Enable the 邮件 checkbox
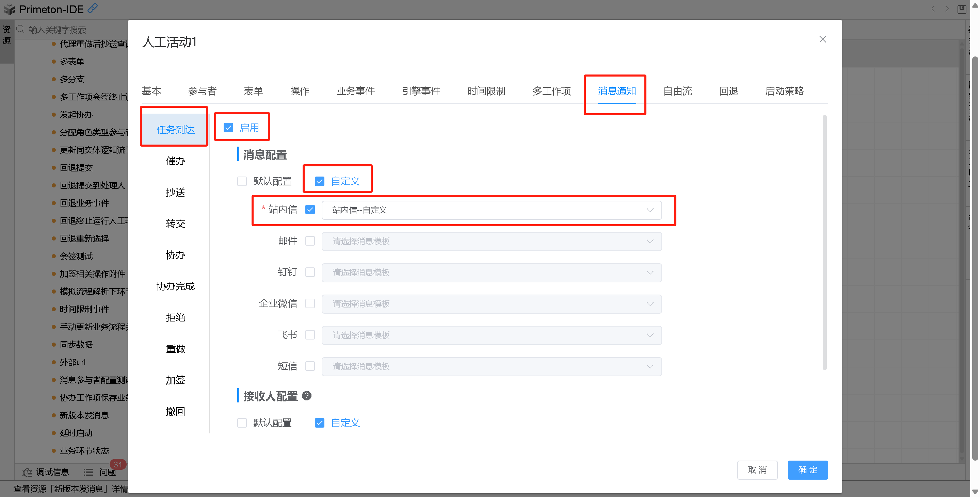Screen dimensions: 980x497 coord(310,241)
